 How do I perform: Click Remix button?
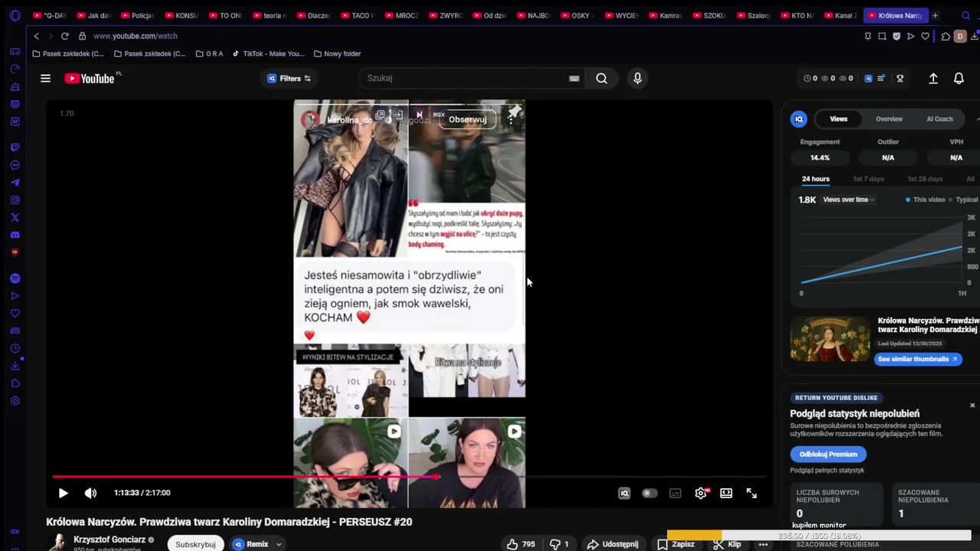pyautogui.click(x=250, y=544)
